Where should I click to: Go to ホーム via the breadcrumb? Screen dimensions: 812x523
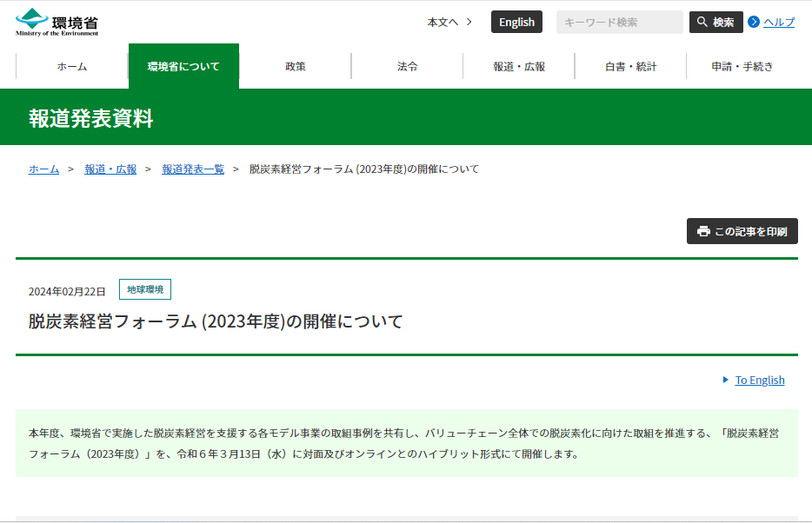(43, 169)
